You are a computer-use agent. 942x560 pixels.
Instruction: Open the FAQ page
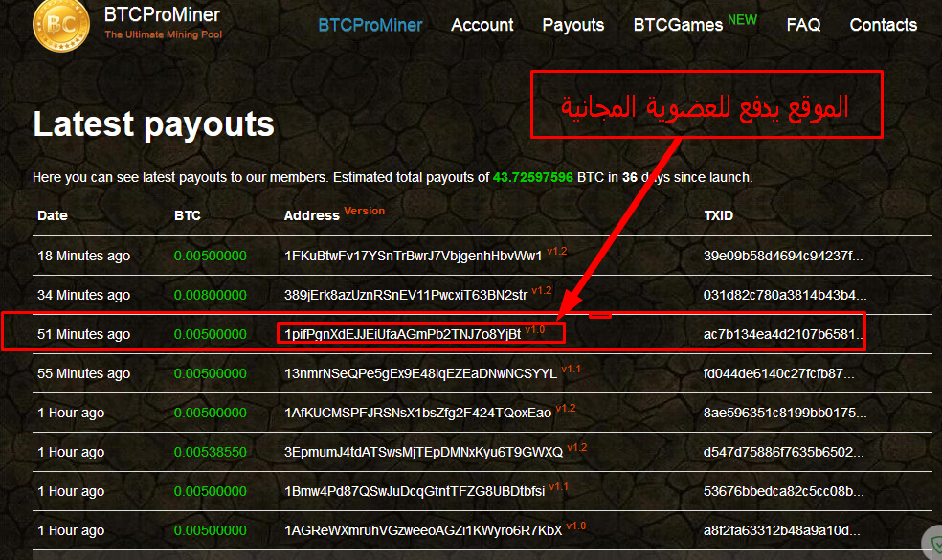pos(803,25)
